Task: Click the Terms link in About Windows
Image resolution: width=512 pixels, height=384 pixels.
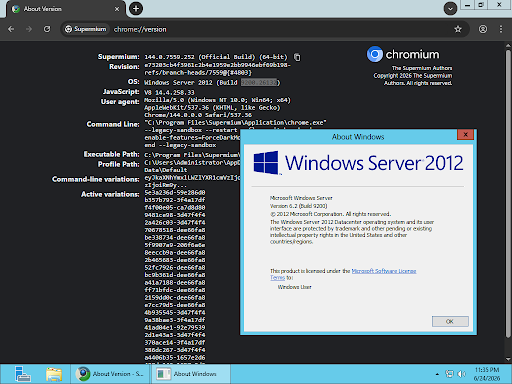Action: coord(277,278)
